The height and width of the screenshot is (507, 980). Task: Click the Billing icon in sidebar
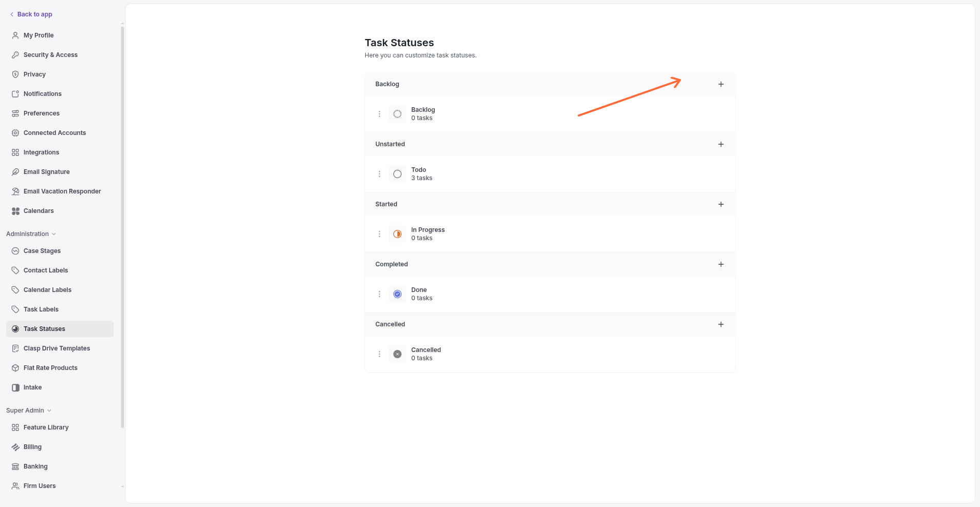(x=15, y=447)
